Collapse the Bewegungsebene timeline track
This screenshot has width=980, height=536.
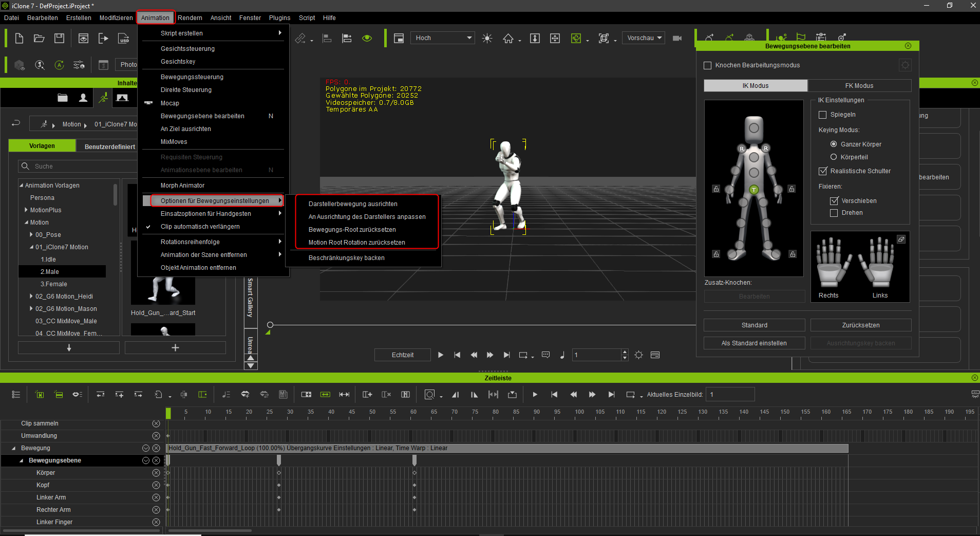point(21,460)
